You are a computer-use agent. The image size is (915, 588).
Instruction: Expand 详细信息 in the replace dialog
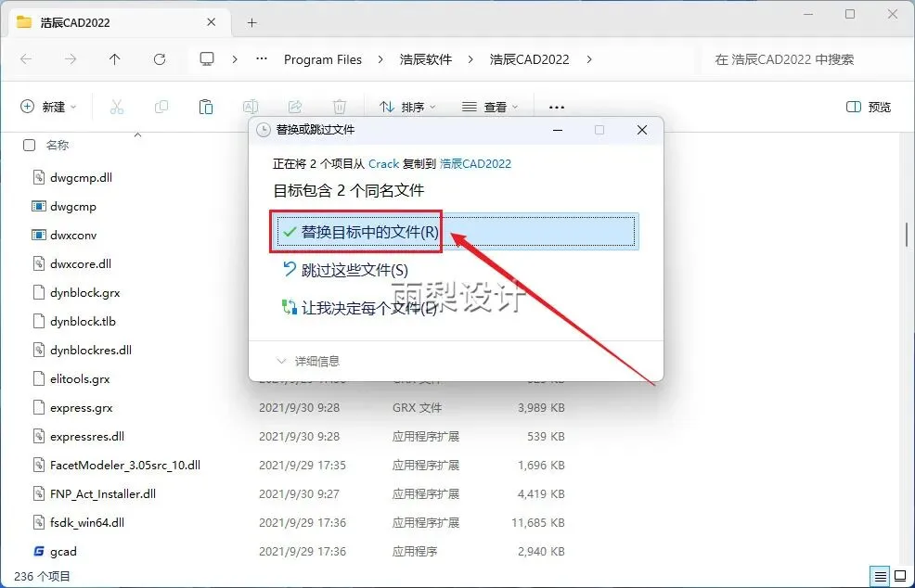307,361
